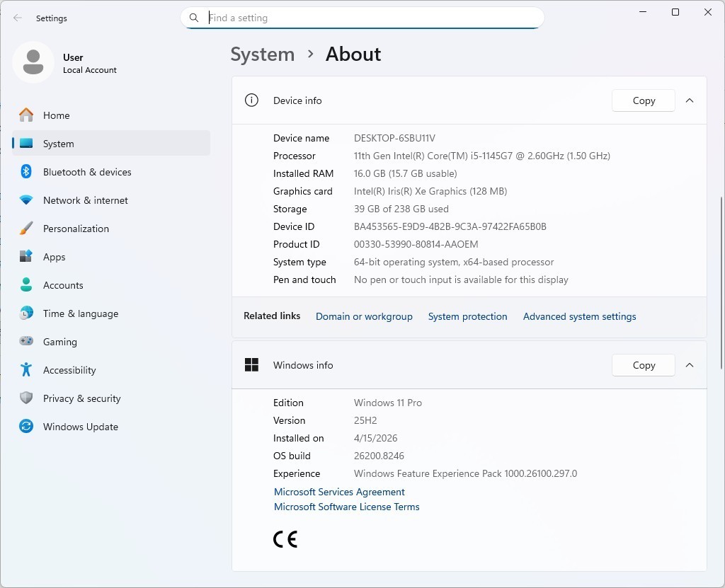The height and width of the screenshot is (588, 725).
Task: Click the CE mark logo
Action: (285, 539)
